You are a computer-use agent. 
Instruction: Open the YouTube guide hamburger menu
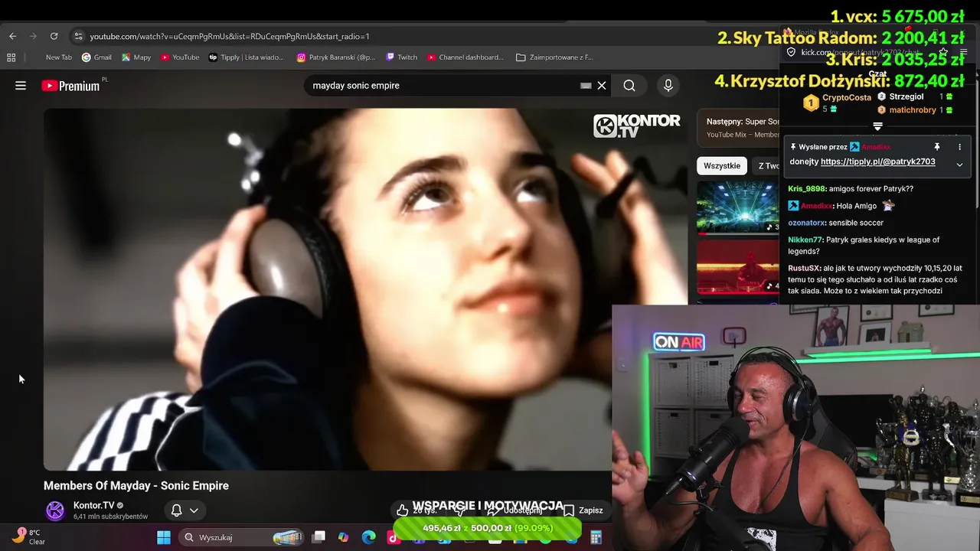(x=21, y=86)
